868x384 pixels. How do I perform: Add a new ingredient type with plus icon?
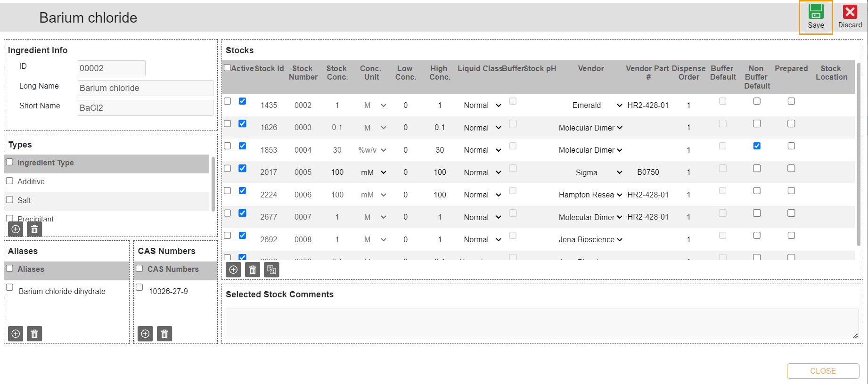point(16,229)
